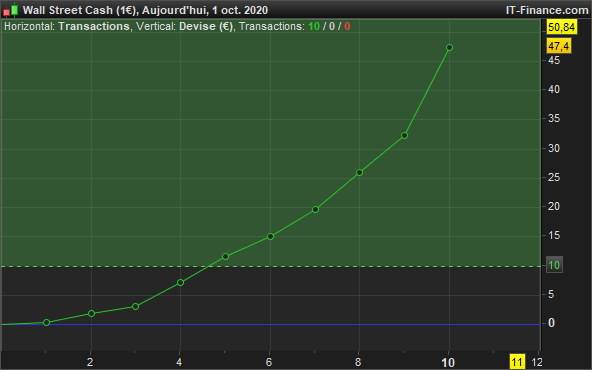Click the data point at transaction 3

[136, 307]
